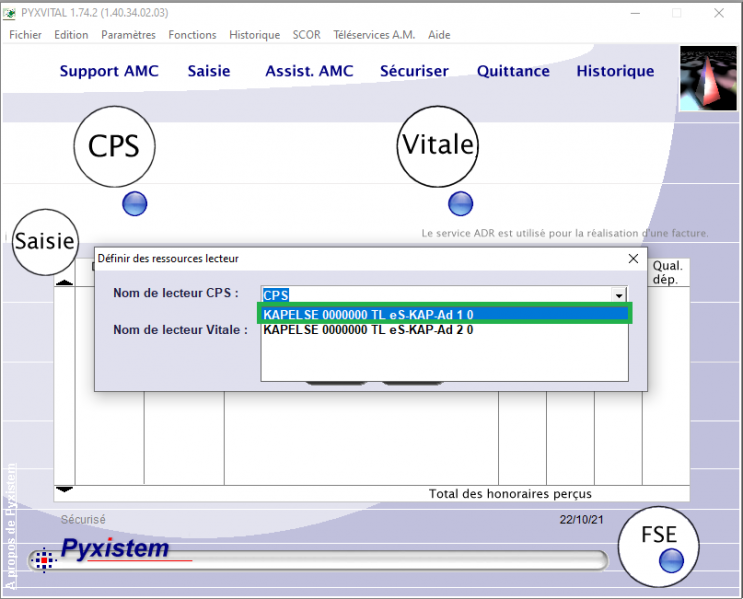Click the bottom progress bar
Image resolution: width=743 pixels, height=599 pixels.
point(318,560)
